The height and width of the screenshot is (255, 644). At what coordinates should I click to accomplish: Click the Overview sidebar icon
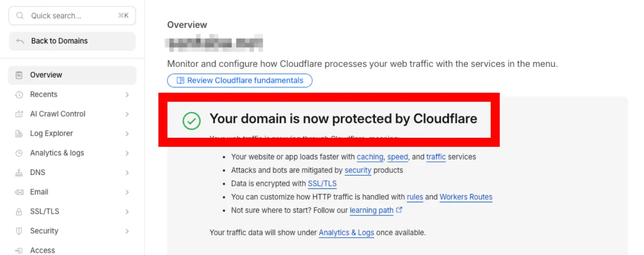[19, 75]
